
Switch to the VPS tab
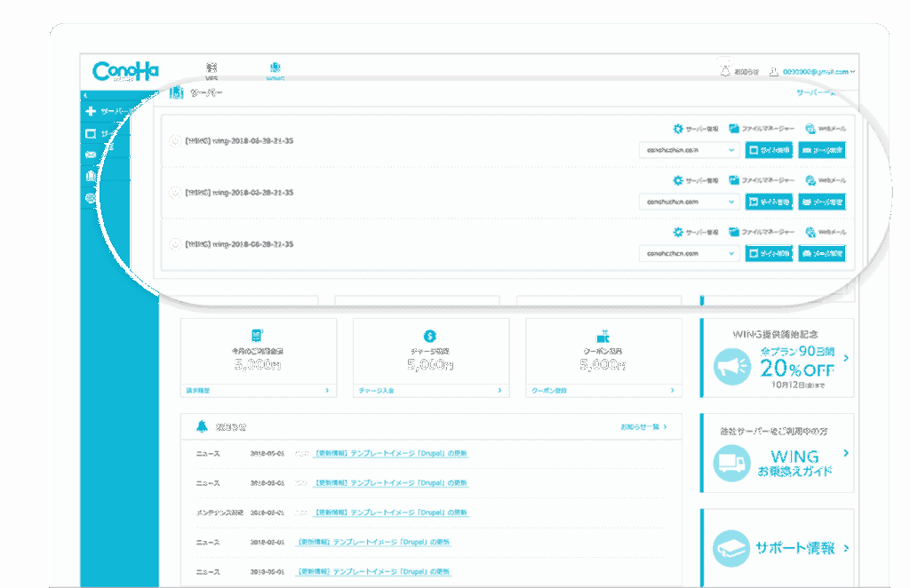click(x=212, y=70)
